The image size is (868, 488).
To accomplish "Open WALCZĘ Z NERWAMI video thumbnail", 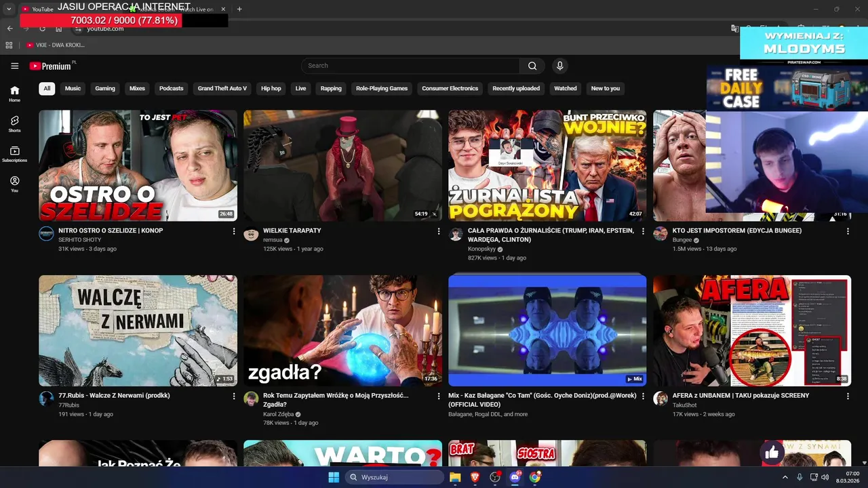I will pos(138,331).
